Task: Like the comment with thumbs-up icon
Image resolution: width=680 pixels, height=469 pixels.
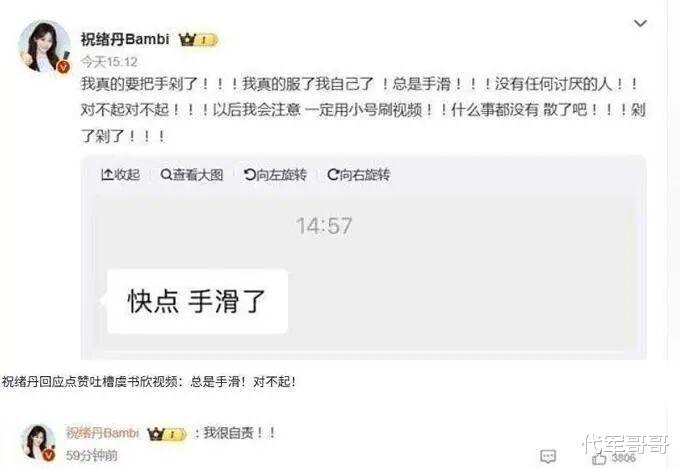Action: [x=599, y=458]
